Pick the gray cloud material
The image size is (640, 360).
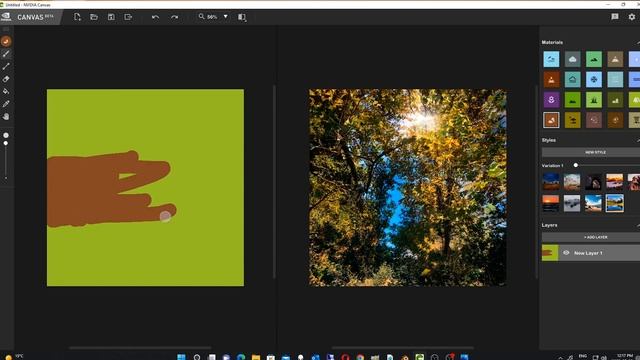(572, 59)
